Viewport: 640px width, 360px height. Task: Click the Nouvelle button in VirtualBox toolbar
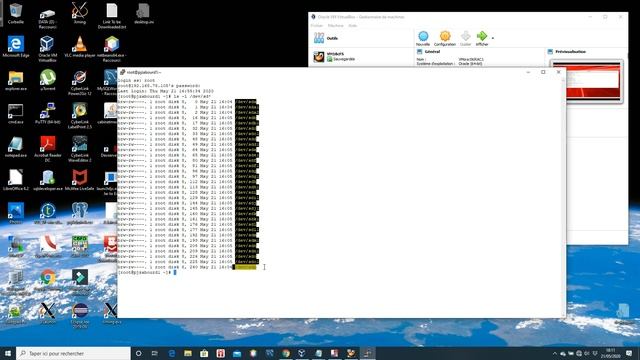point(423,38)
